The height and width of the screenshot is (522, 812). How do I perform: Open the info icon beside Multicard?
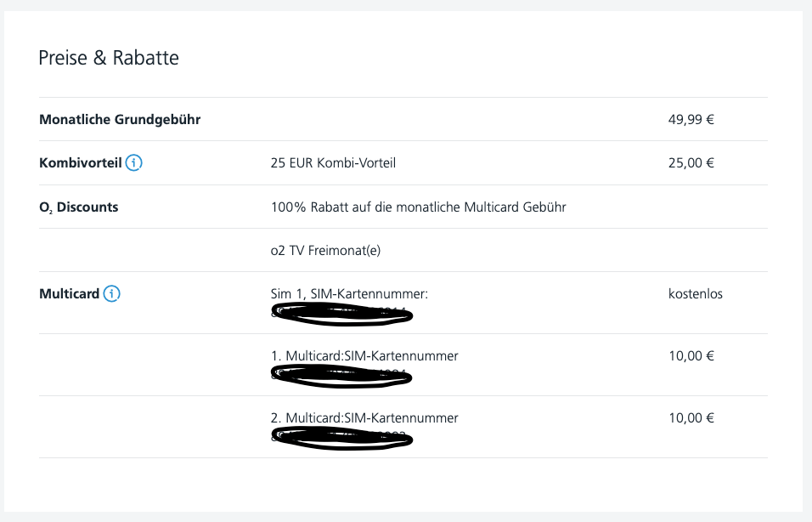pyautogui.click(x=112, y=294)
